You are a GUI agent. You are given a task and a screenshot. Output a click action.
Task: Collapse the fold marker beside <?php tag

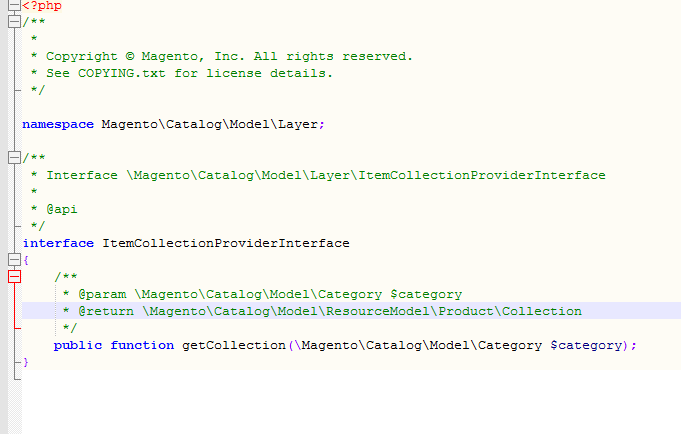[x=14, y=5]
